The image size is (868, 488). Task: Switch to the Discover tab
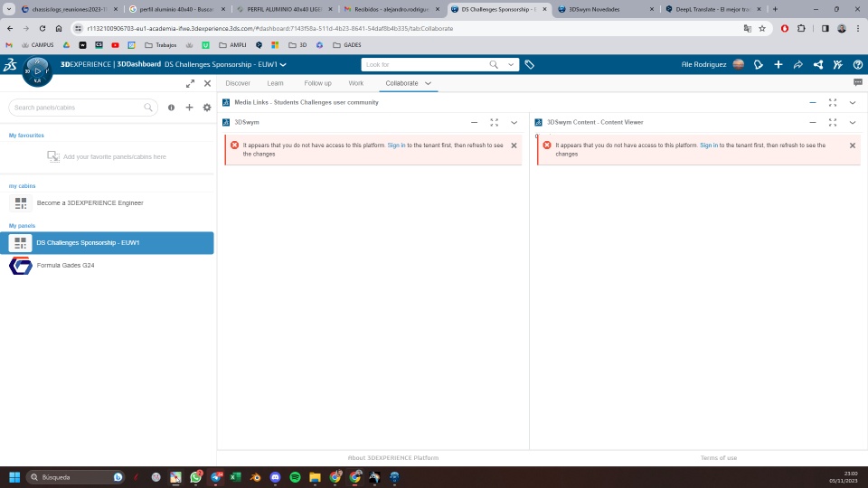click(238, 83)
